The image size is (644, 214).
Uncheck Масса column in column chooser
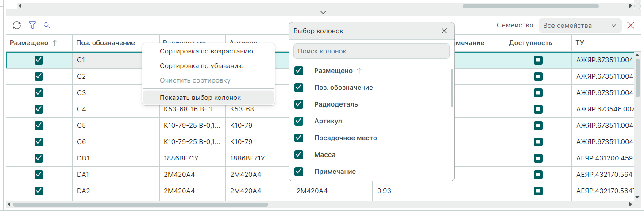(299, 155)
